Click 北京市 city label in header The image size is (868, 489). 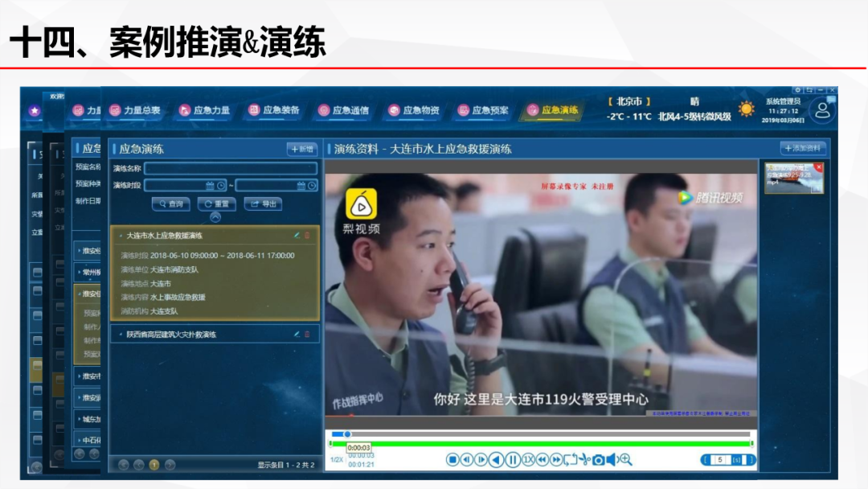(629, 101)
